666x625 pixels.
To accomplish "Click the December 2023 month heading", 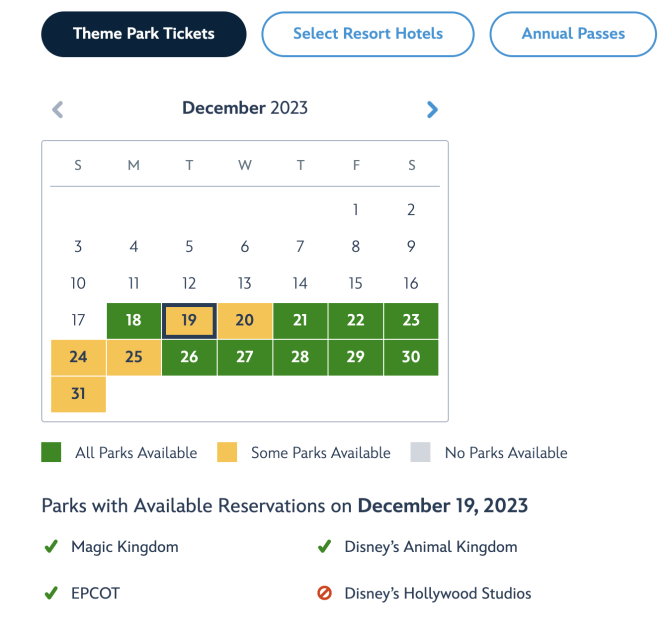I will point(245,108).
